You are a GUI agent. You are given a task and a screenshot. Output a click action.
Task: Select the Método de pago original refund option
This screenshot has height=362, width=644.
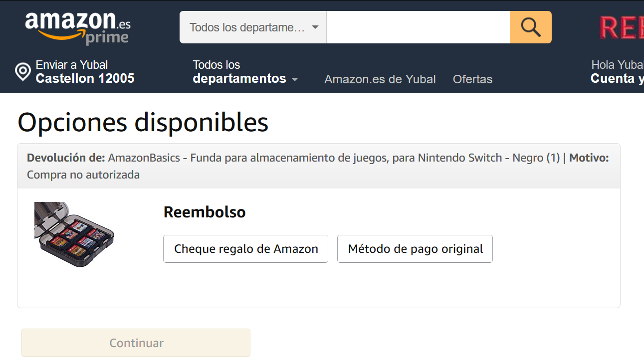tap(415, 248)
